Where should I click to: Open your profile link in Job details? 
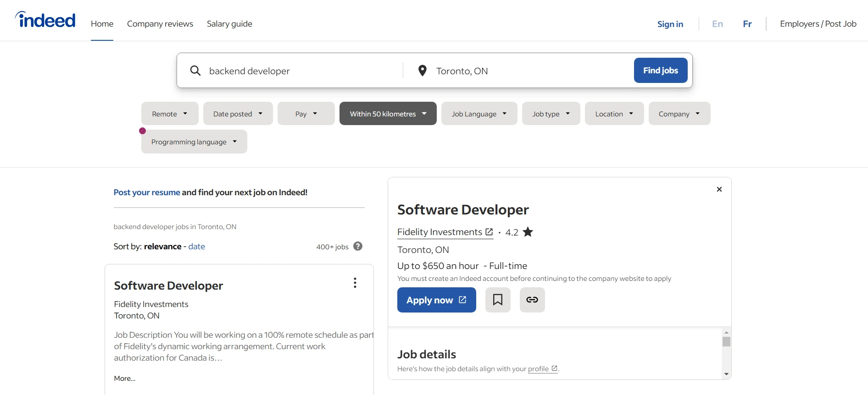pos(543,369)
